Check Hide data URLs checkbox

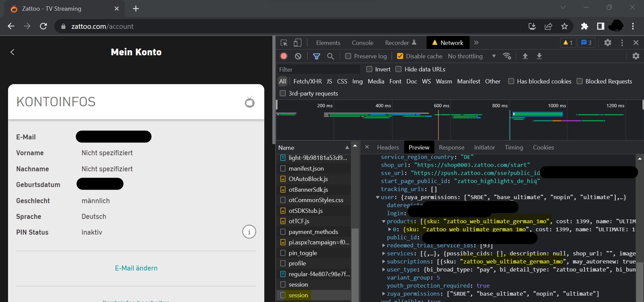click(398, 69)
